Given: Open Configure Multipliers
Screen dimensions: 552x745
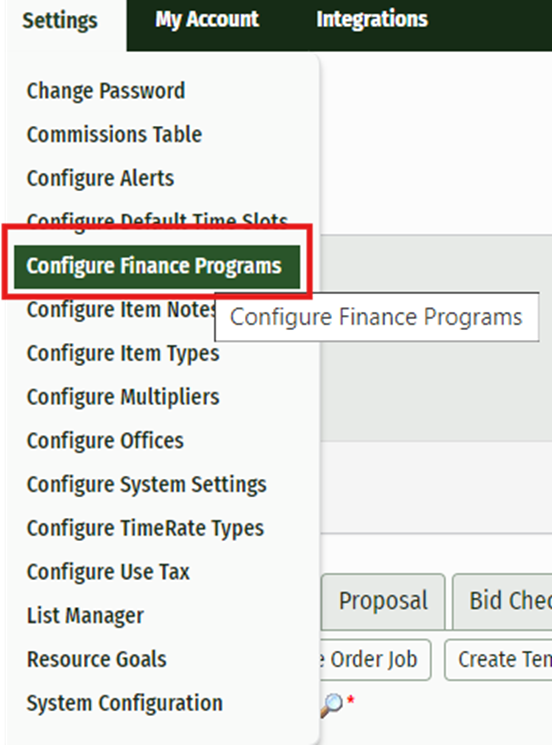Looking at the screenshot, I should point(123,397).
